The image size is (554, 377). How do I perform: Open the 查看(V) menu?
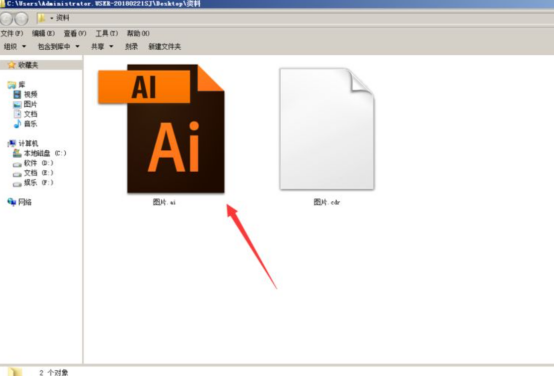(x=75, y=33)
